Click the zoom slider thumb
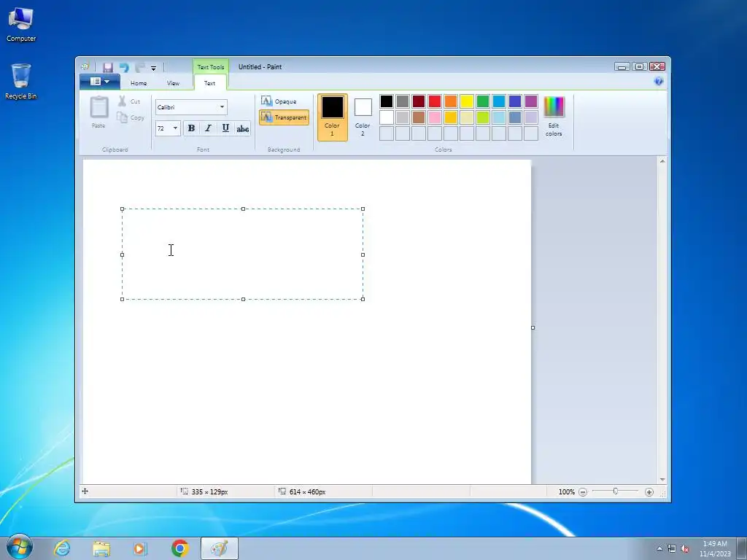747x560 pixels. pyautogui.click(x=616, y=491)
